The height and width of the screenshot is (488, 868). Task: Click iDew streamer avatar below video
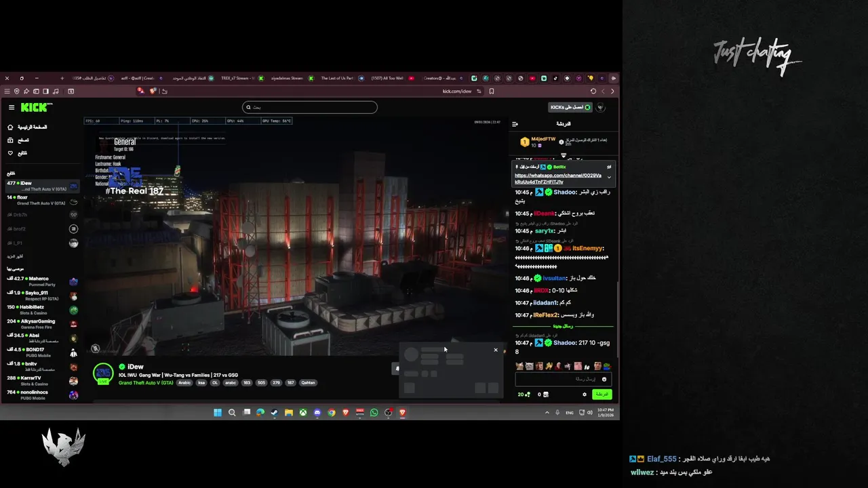(x=103, y=373)
